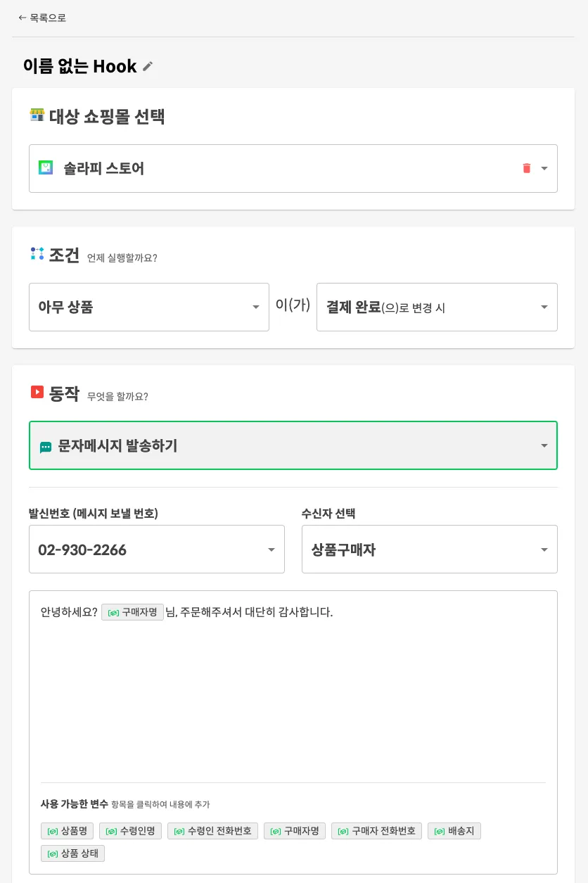Open the 솔라피 스토어 shop dropdown arrow
The width and height of the screenshot is (588, 883).
544,168
